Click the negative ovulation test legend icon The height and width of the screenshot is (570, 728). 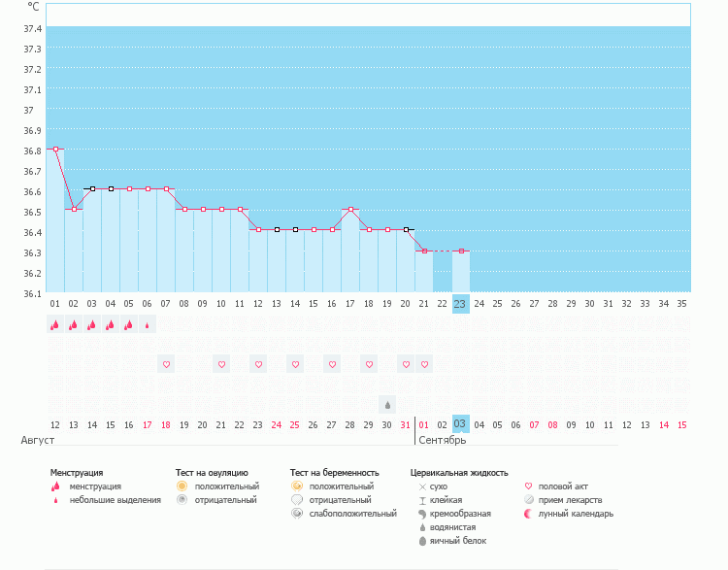[x=182, y=499]
